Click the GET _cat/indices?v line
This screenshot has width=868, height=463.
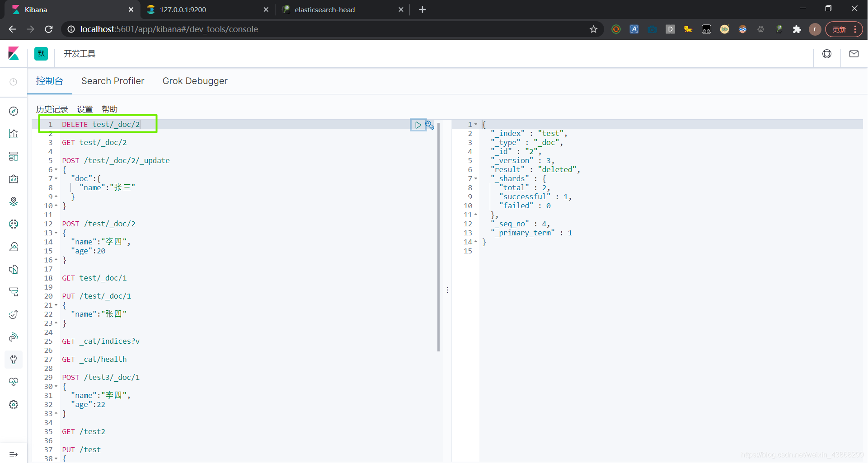coord(101,341)
